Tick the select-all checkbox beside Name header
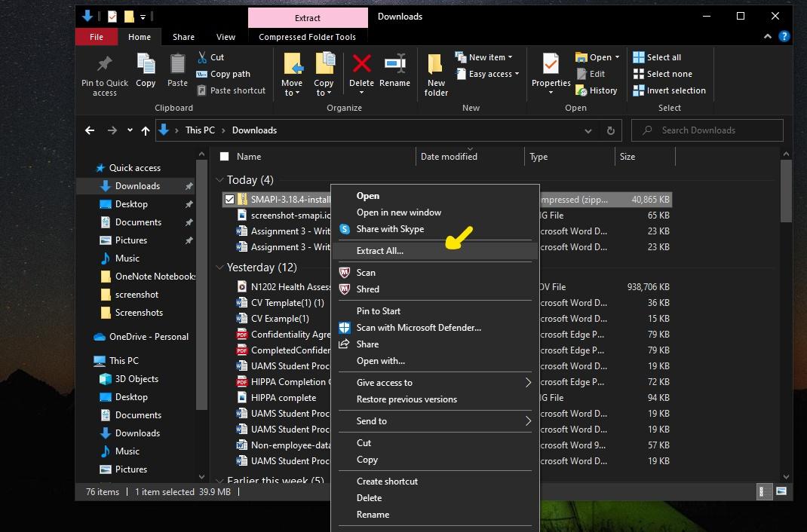The width and height of the screenshot is (807, 532). (x=224, y=157)
